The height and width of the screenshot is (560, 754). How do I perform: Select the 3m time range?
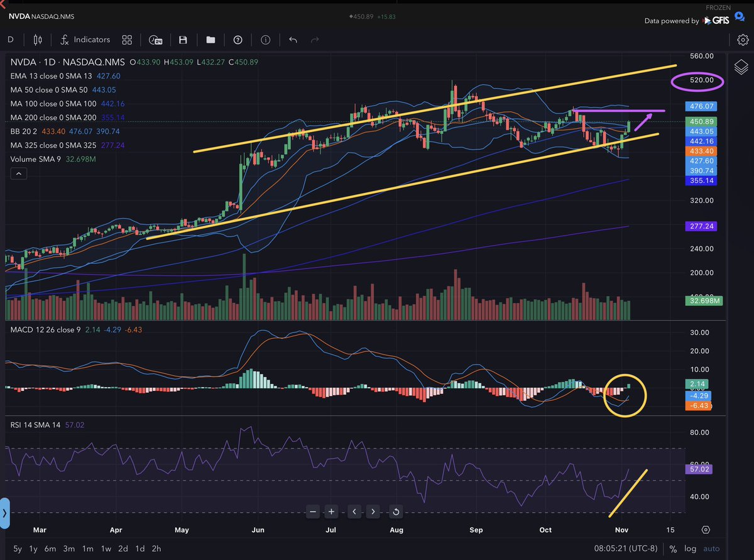tap(70, 548)
